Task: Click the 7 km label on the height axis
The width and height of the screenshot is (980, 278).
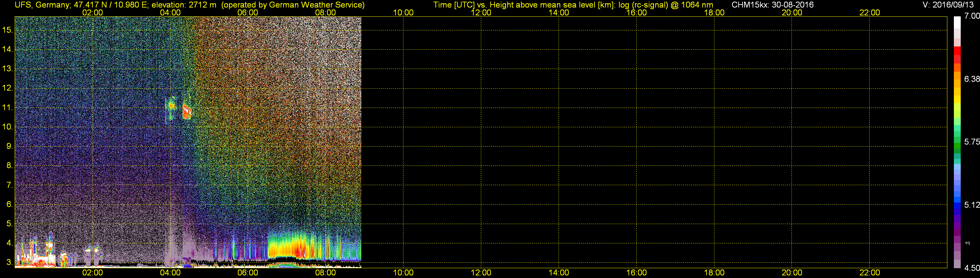Action: 9,185
